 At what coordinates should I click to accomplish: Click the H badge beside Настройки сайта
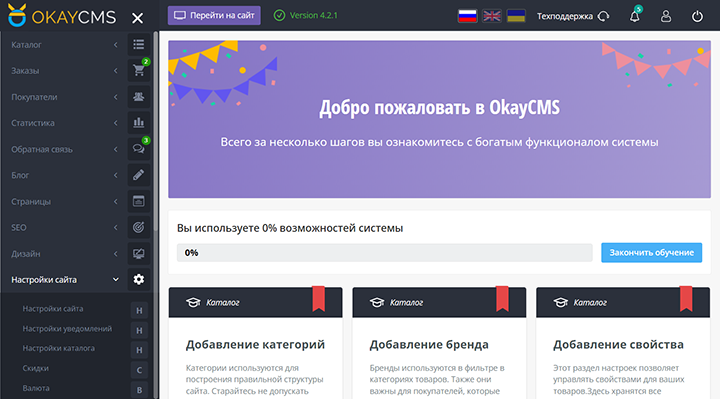click(139, 311)
